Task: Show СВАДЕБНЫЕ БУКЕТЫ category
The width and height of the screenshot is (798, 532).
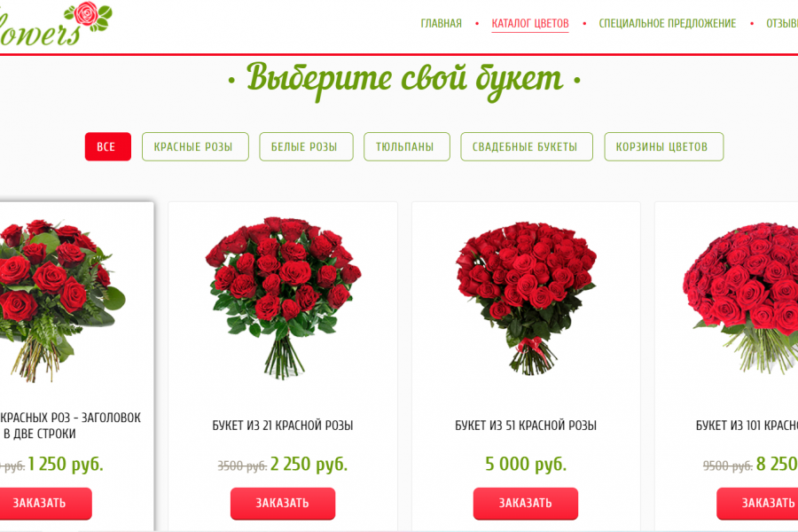Action: coord(527,146)
